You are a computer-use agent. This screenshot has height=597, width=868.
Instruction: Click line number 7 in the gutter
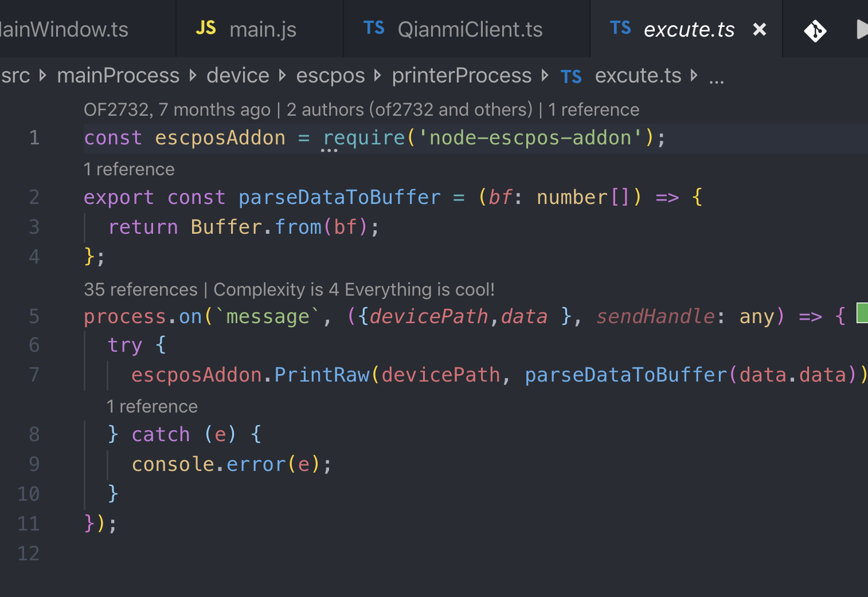[34, 375]
